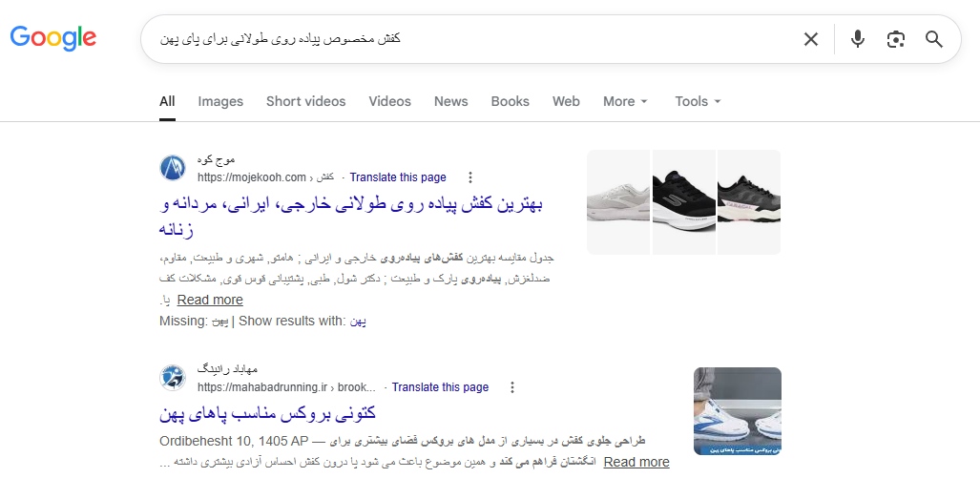Click the Google logo

tap(53, 37)
